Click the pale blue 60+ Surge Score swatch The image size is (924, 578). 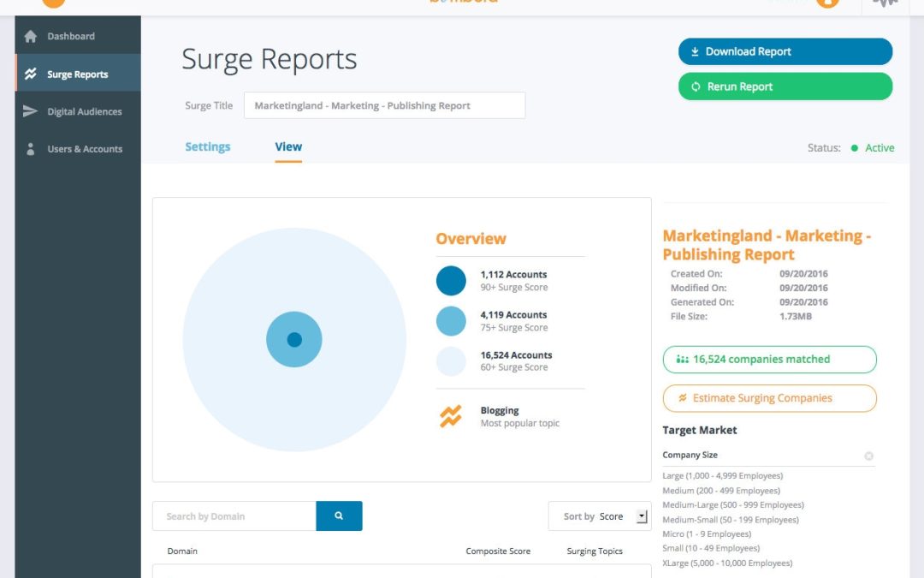[451, 361]
